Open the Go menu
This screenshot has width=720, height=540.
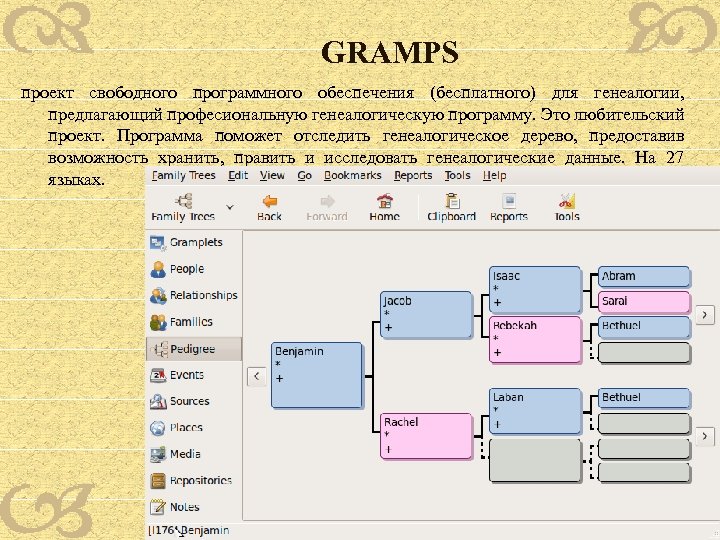click(x=304, y=175)
